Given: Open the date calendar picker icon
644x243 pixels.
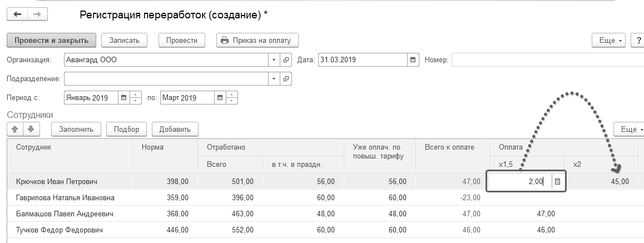Looking at the screenshot, I should pos(413,59).
